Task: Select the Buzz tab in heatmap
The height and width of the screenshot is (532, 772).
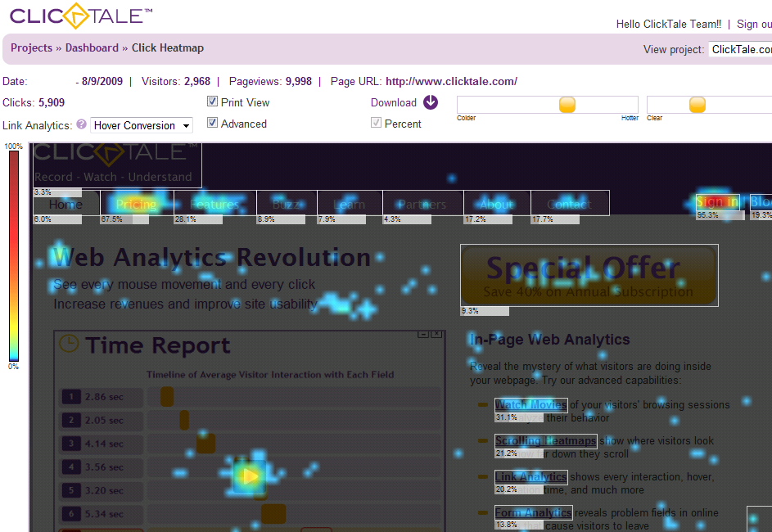Action: point(287,203)
